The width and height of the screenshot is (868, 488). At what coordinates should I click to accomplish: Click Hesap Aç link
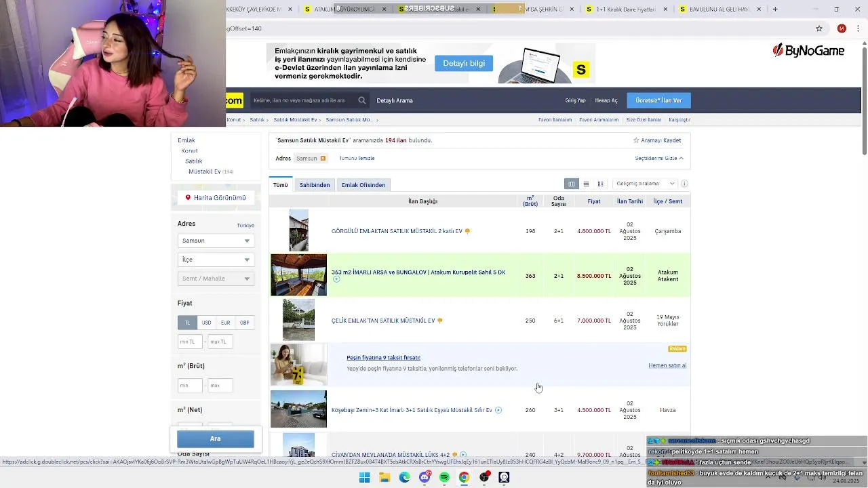point(606,101)
